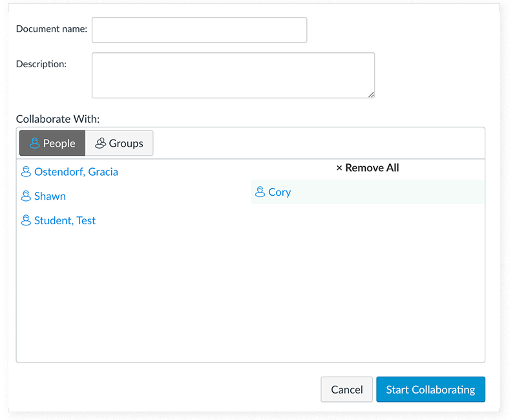Click the group icon on the Groups tab
This screenshot has height=420, width=517.
click(x=101, y=143)
